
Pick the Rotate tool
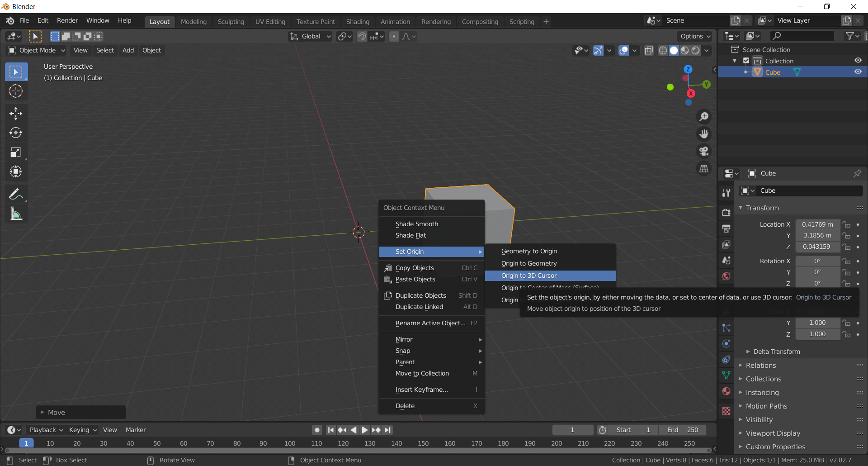pos(16,133)
